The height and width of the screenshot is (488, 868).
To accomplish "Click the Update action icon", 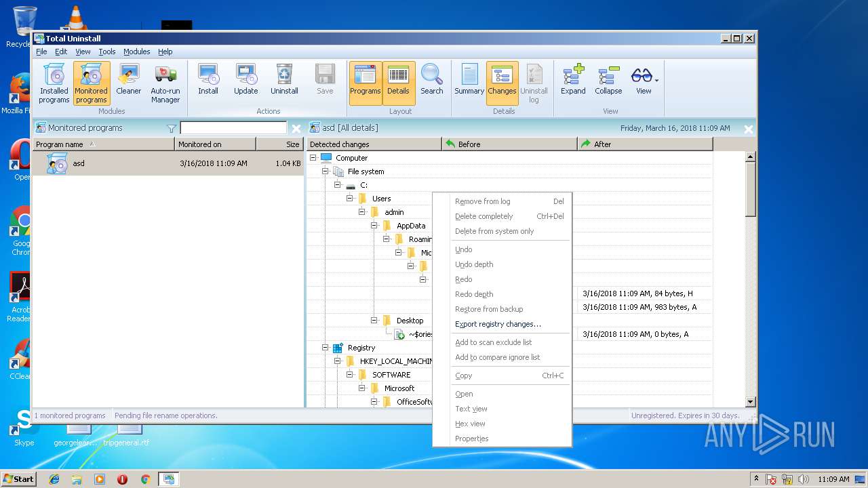I will tap(245, 79).
